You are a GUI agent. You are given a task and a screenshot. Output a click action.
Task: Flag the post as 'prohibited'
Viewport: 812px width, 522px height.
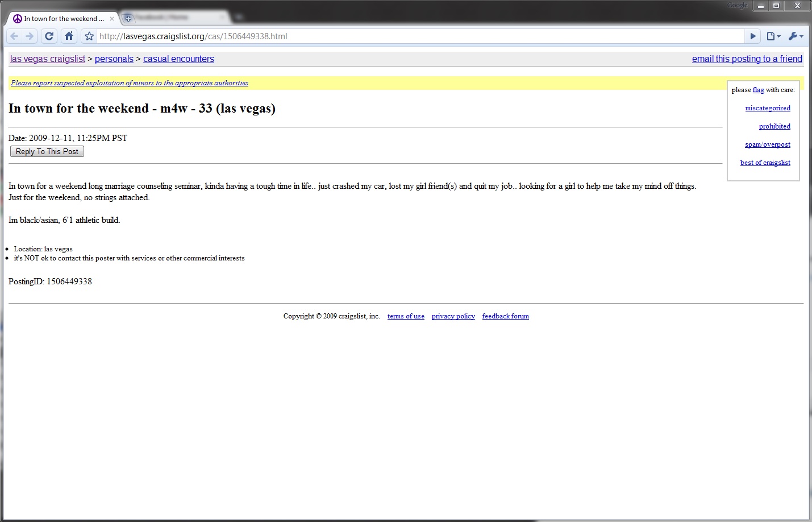point(774,126)
